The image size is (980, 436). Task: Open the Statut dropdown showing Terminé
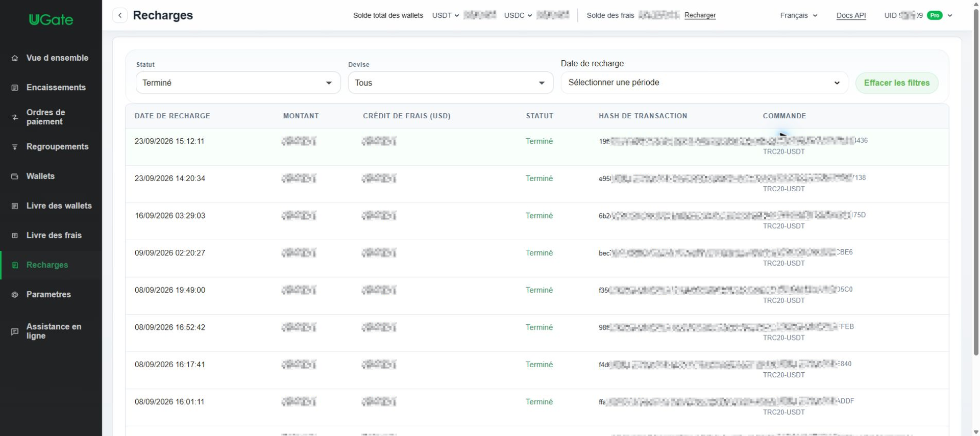[238, 83]
